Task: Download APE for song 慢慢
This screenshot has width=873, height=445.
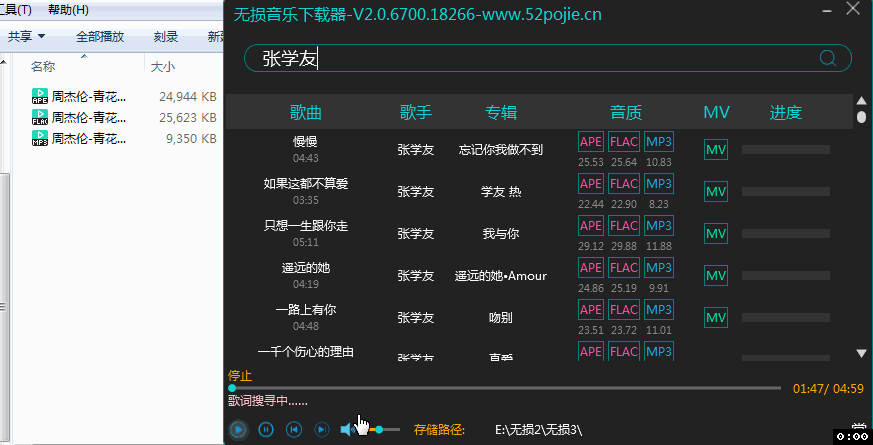Action: tap(591, 142)
